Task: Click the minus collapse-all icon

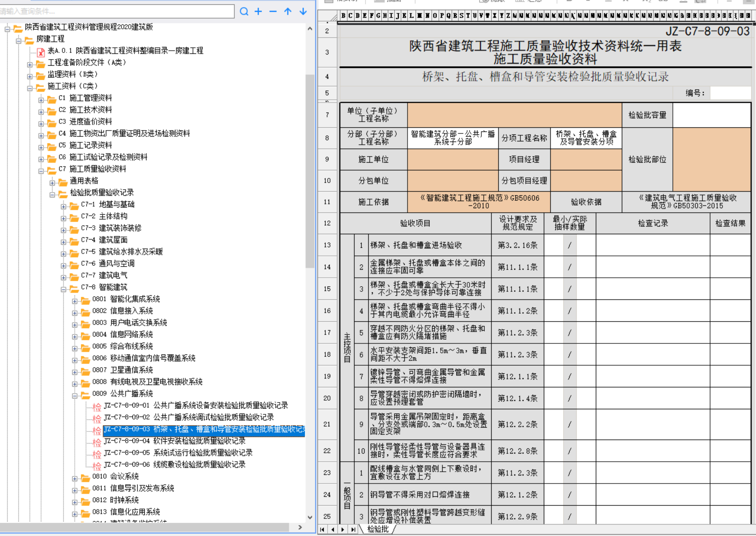Action: tap(273, 11)
